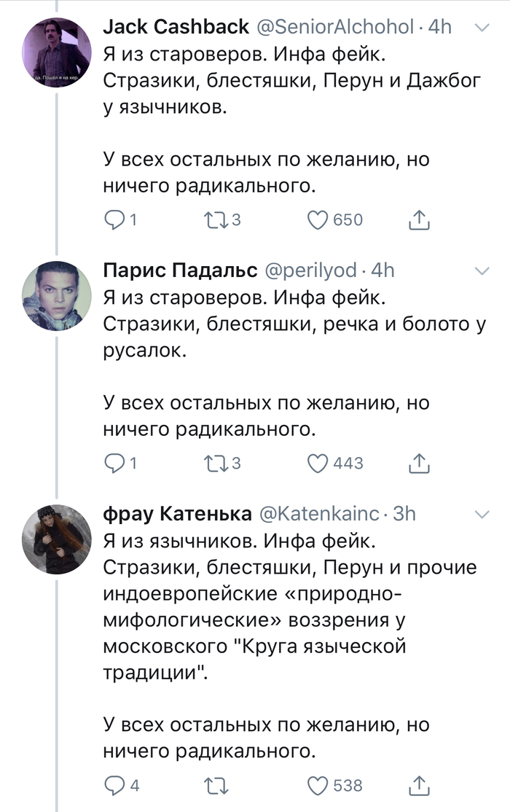This screenshot has height=812, width=510.
Task: Share Jack Cashback's tweet
Action: click(418, 219)
